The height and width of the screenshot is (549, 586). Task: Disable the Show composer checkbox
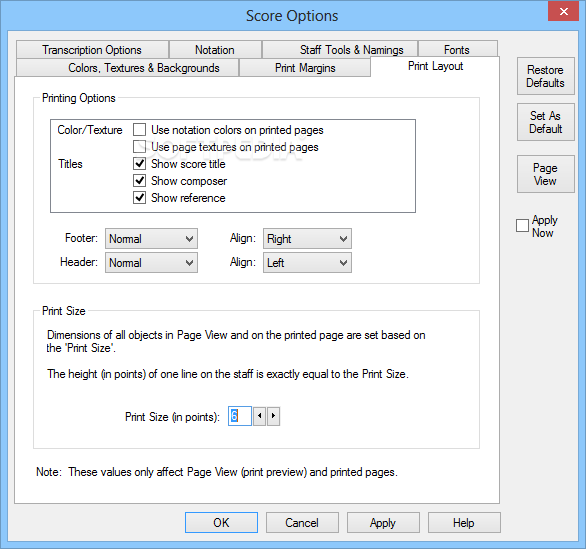[139, 181]
